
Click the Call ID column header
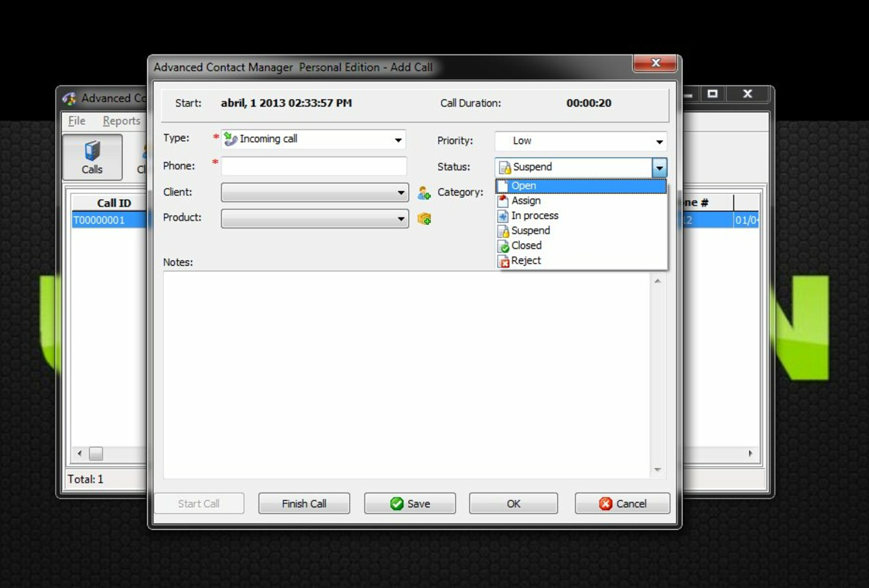point(114,203)
